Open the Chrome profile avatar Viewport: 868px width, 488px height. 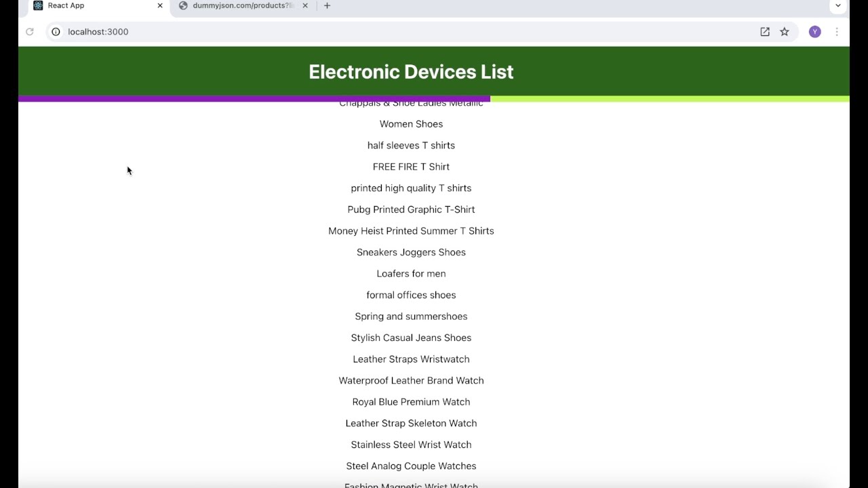815,32
